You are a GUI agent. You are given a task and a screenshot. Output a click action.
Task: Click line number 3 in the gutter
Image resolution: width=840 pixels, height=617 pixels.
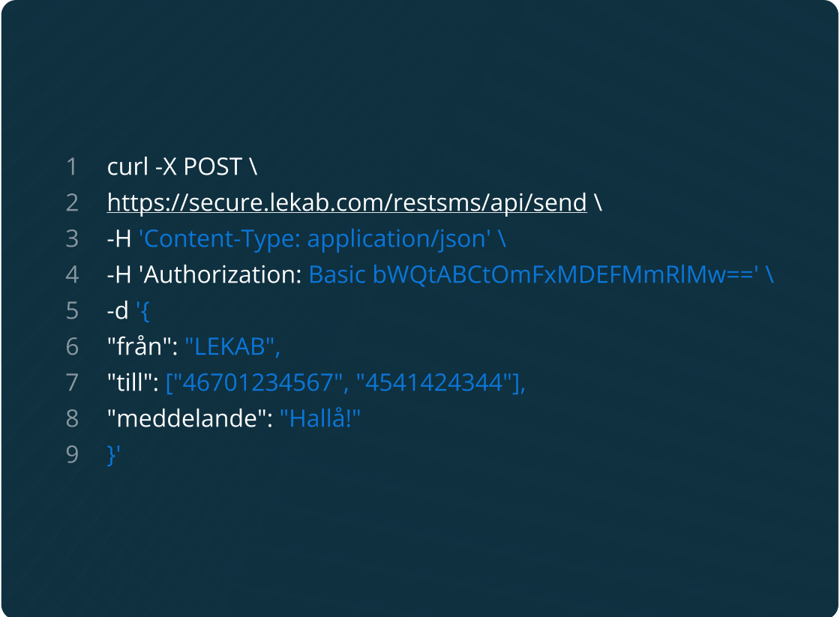pyautogui.click(x=72, y=238)
